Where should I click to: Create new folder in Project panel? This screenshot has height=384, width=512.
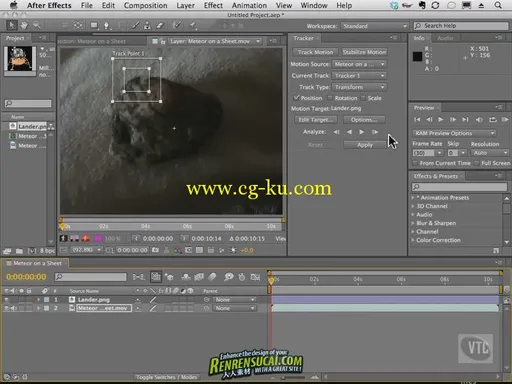point(19,251)
